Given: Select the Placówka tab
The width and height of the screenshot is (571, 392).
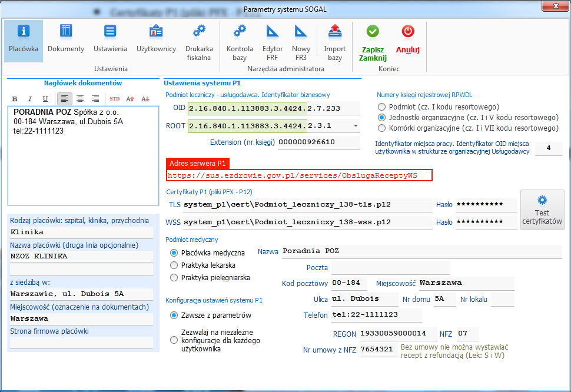Looking at the screenshot, I should pyautogui.click(x=24, y=39).
